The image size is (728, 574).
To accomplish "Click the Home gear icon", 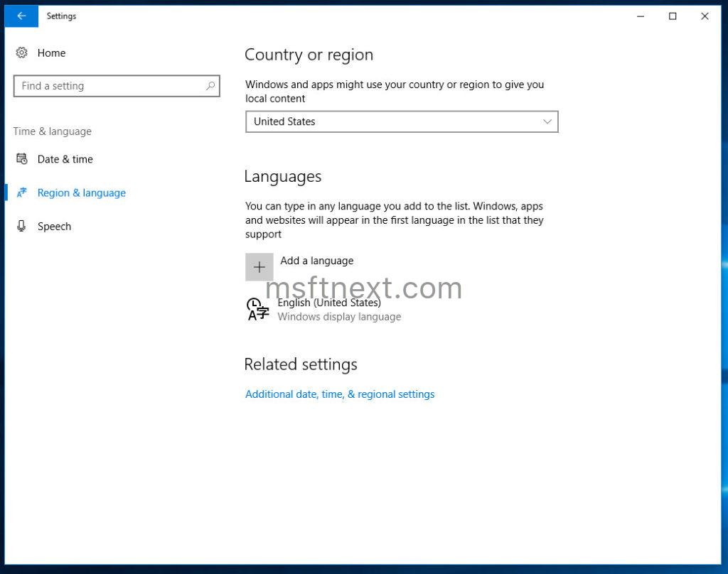I will click(x=21, y=53).
